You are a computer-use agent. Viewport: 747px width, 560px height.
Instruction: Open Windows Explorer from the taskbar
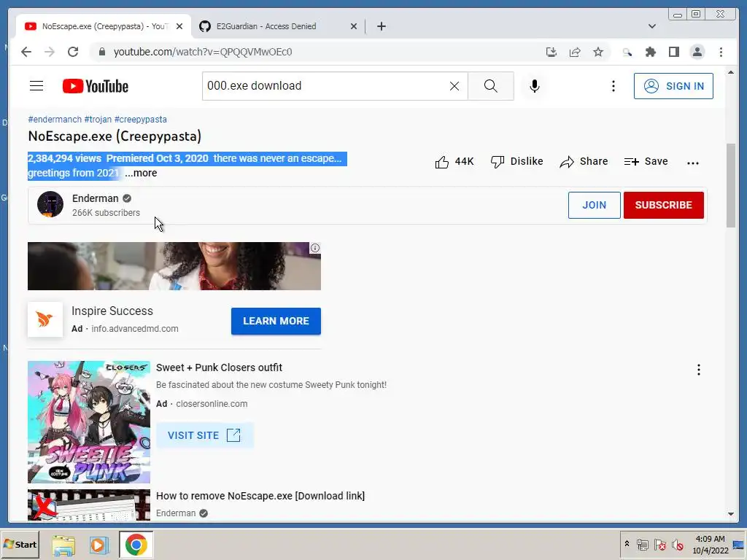(63, 545)
